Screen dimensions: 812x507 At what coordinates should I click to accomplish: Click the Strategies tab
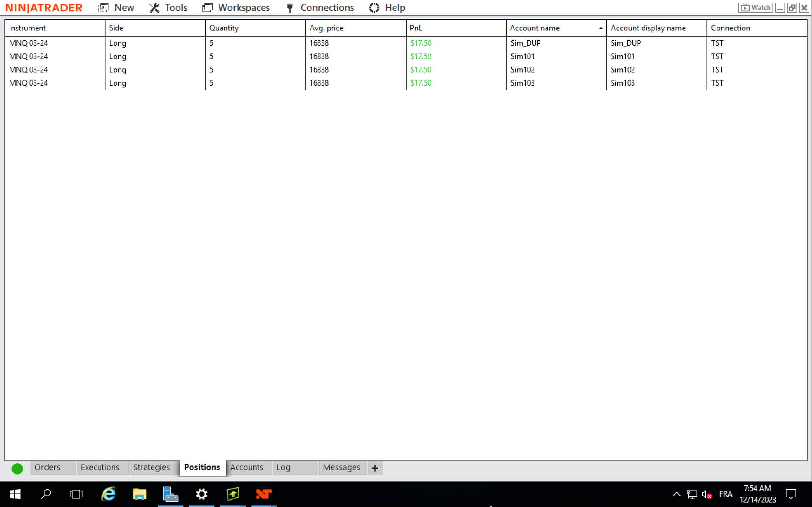[151, 467]
